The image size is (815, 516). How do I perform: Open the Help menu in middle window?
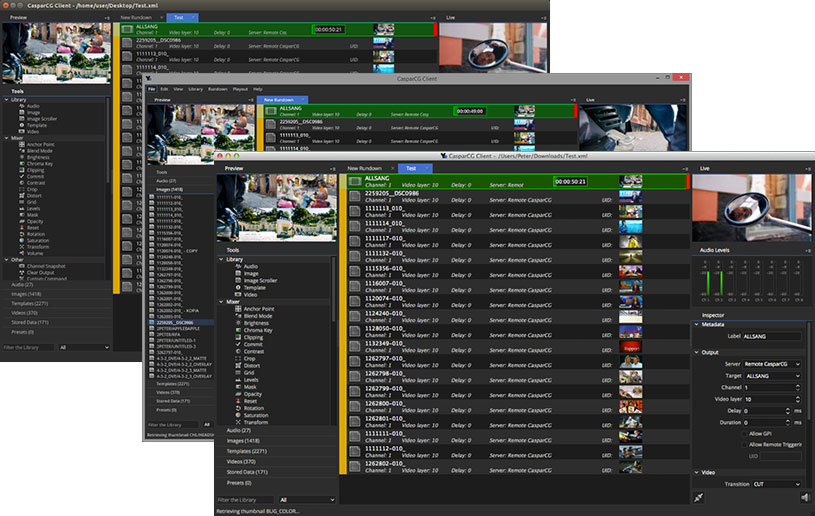click(x=258, y=89)
